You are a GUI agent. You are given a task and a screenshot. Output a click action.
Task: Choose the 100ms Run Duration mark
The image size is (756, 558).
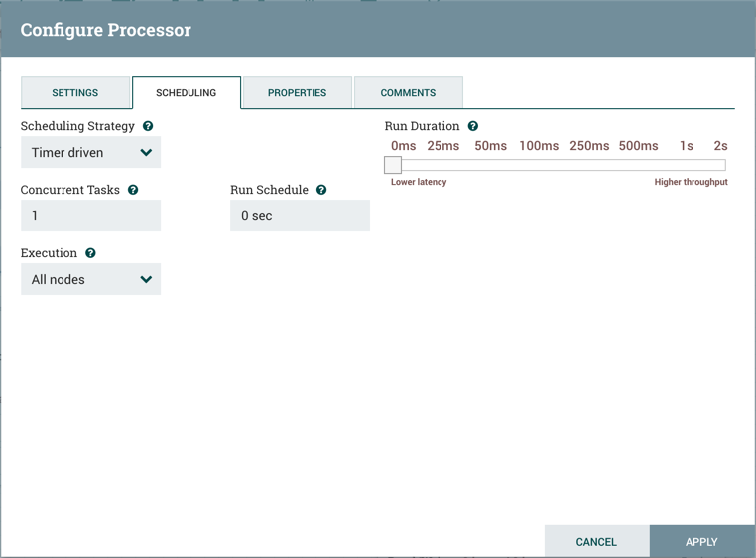539,146
